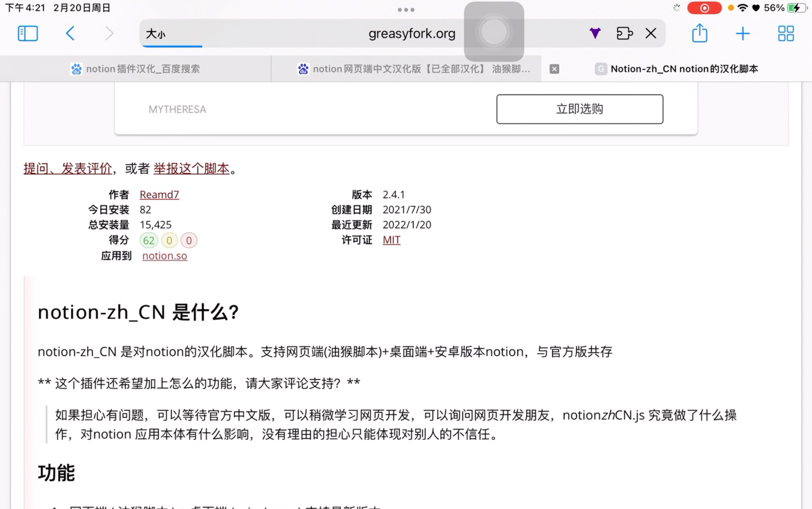812x509 pixels.
Task: Toggle the Safari sidebar icon
Action: click(27, 33)
